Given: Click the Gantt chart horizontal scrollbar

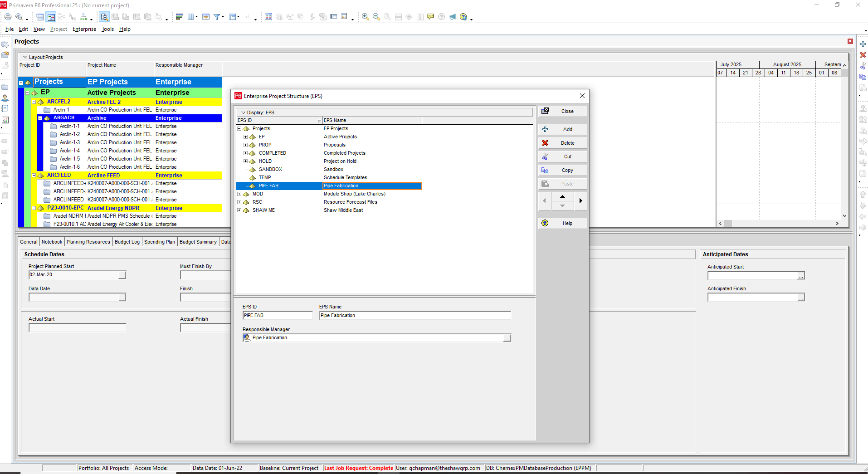Looking at the screenshot, I should point(779,223).
